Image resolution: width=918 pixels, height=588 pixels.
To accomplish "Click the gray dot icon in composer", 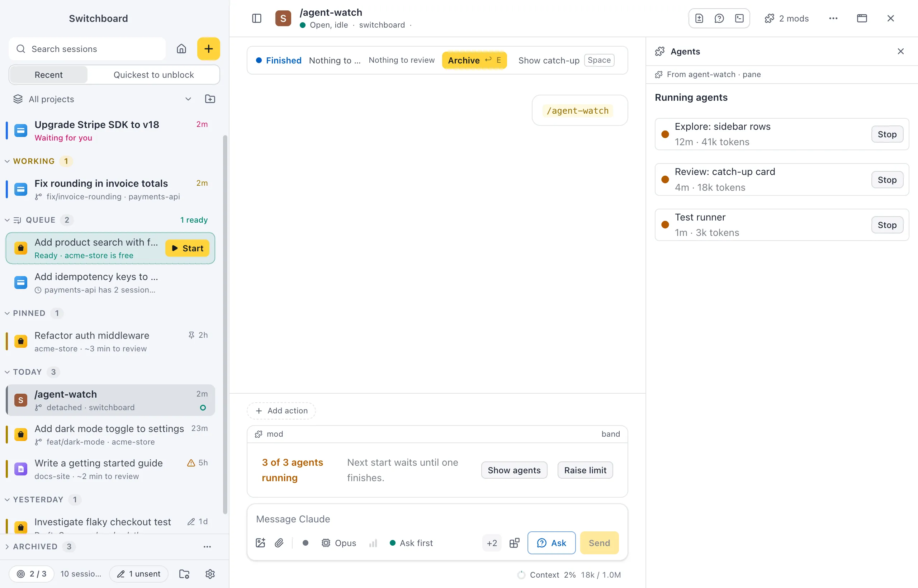I will (x=306, y=543).
